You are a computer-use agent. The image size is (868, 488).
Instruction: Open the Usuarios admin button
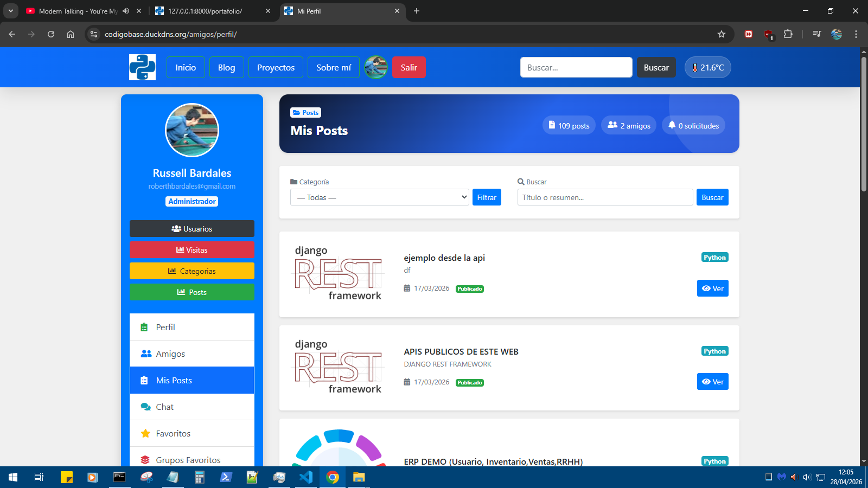192,229
